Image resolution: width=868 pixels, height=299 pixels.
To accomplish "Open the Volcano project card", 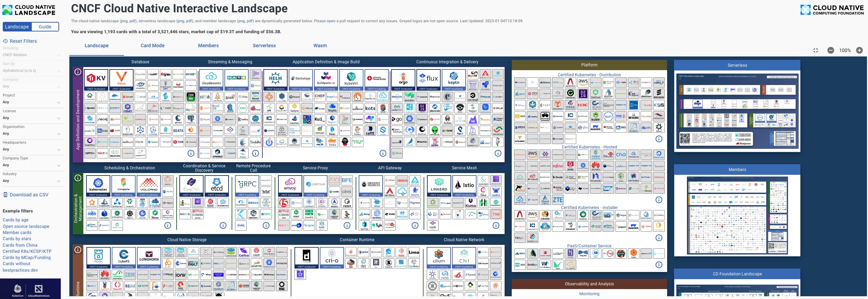I will coord(149,186).
